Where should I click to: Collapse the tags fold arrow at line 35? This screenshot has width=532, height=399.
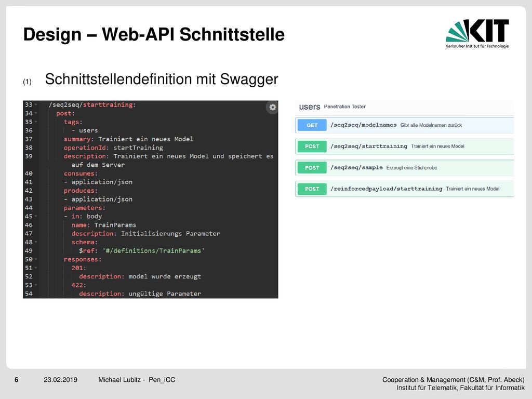tap(36, 122)
